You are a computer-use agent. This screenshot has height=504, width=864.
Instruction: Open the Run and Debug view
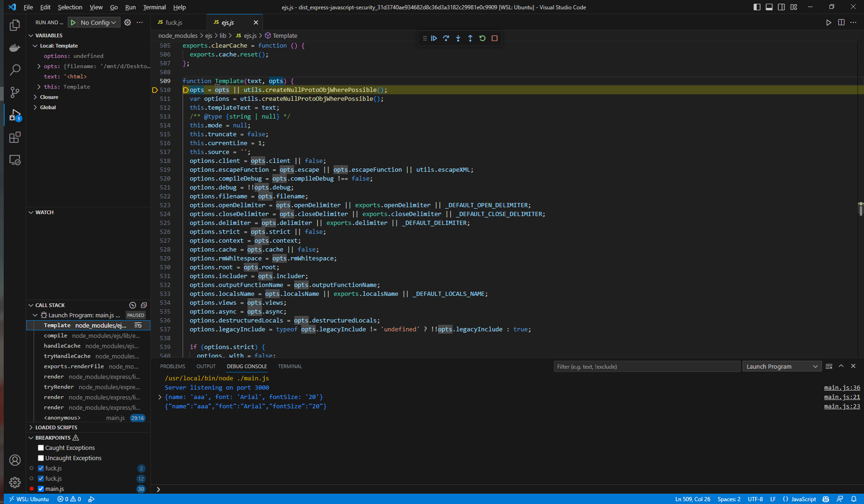pyautogui.click(x=15, y=115)
